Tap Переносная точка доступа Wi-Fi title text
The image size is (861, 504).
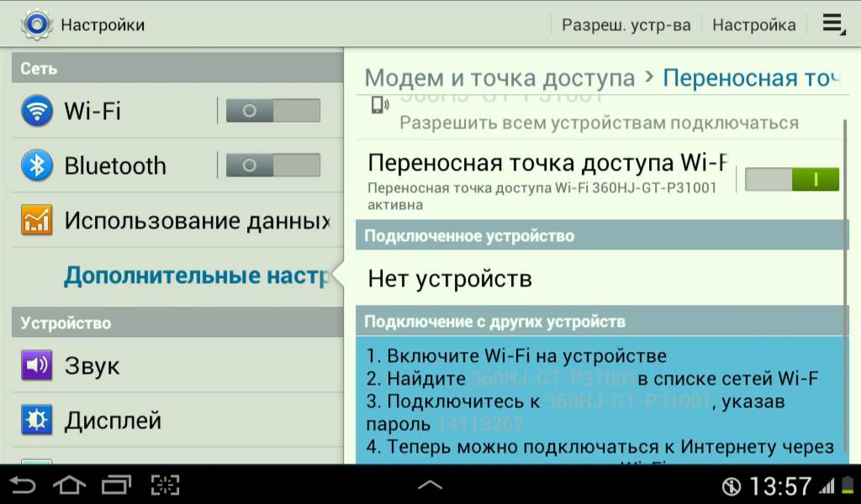tap(547, 163)
